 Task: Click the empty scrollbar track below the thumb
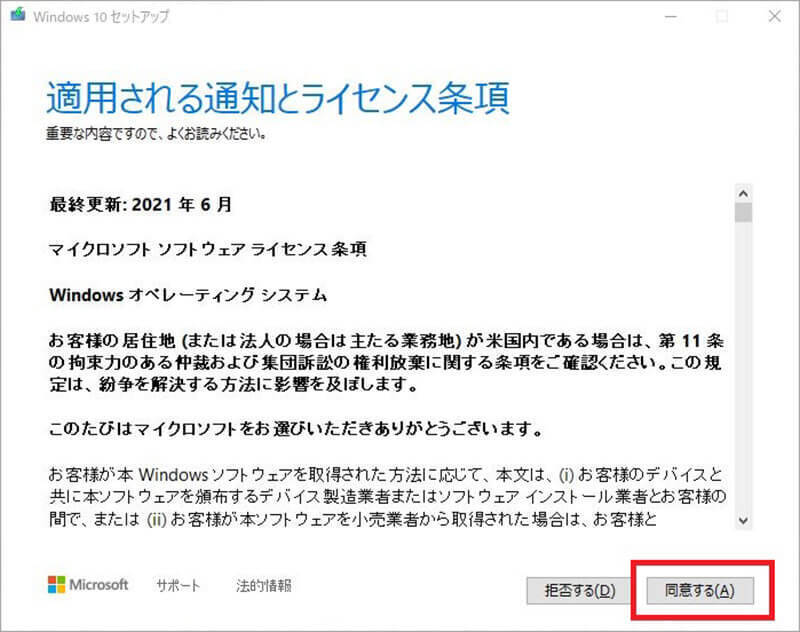click(743, 367)
